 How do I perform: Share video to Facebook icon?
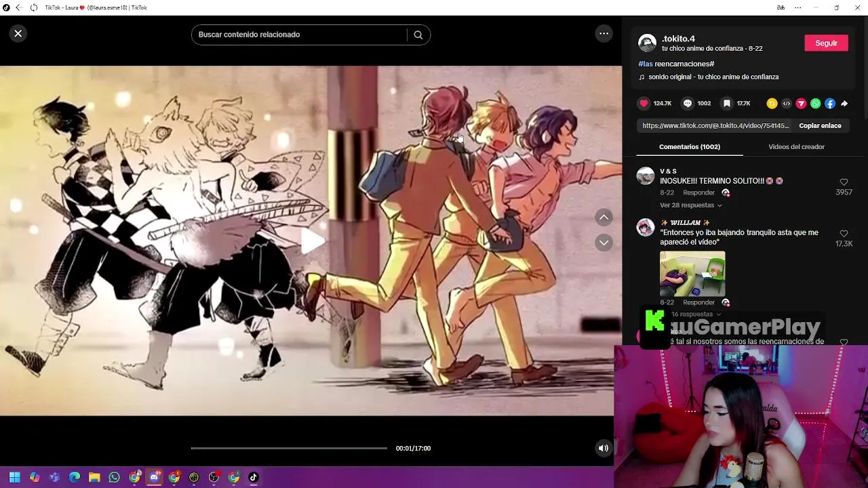[830, 104]
